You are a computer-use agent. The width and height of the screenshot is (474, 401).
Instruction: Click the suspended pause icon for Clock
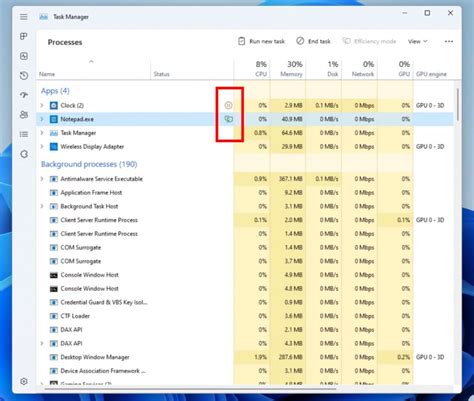tap(228, 105)
